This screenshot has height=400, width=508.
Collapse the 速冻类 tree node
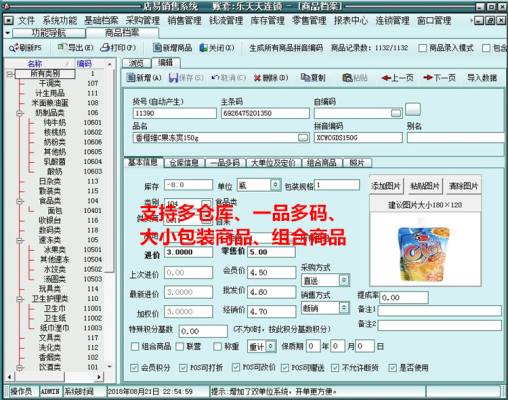click(20, 240)
